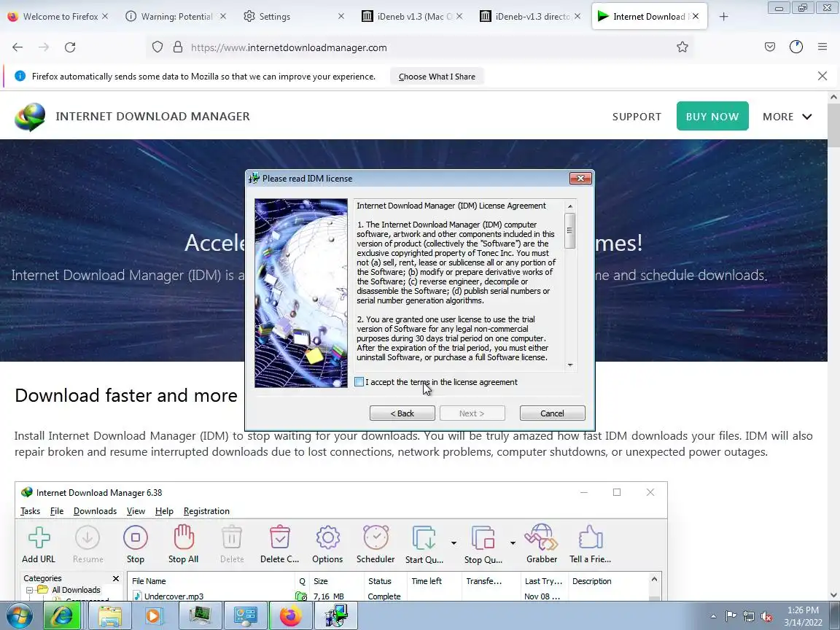Click Tell a Frie... thumbs-up icon
840x630 pixels.
[591, 537]
